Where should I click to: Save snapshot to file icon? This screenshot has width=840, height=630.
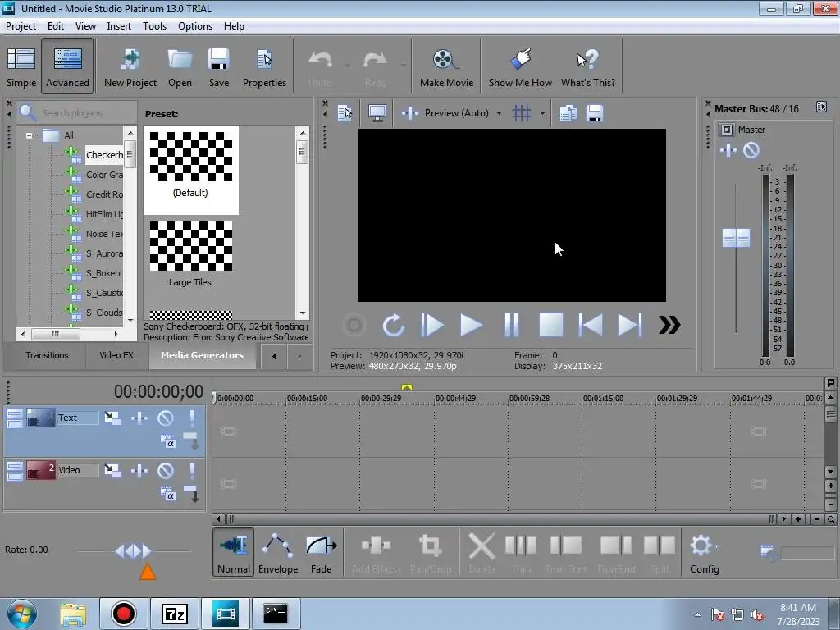pyautogui.click(x=595, y=113)
